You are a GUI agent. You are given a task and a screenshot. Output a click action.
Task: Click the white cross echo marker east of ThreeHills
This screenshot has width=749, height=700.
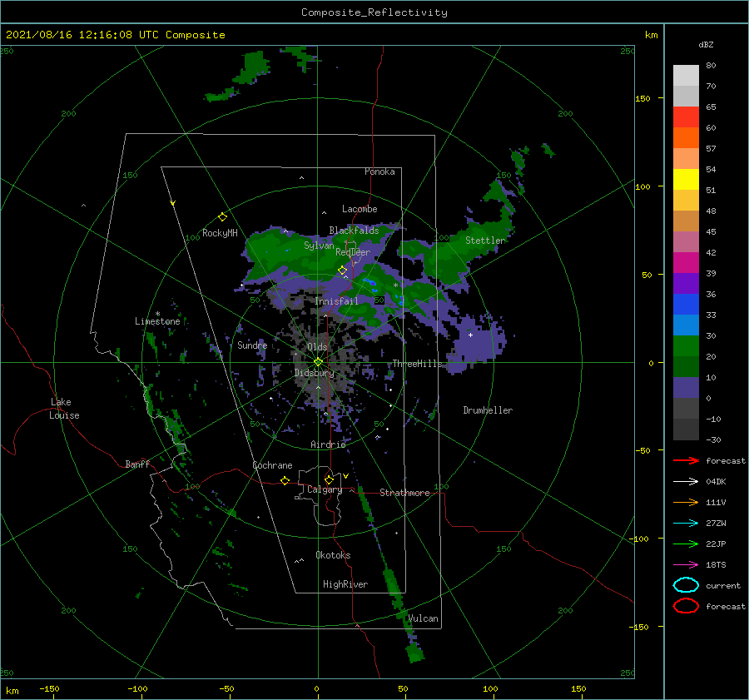click(470, 335)
